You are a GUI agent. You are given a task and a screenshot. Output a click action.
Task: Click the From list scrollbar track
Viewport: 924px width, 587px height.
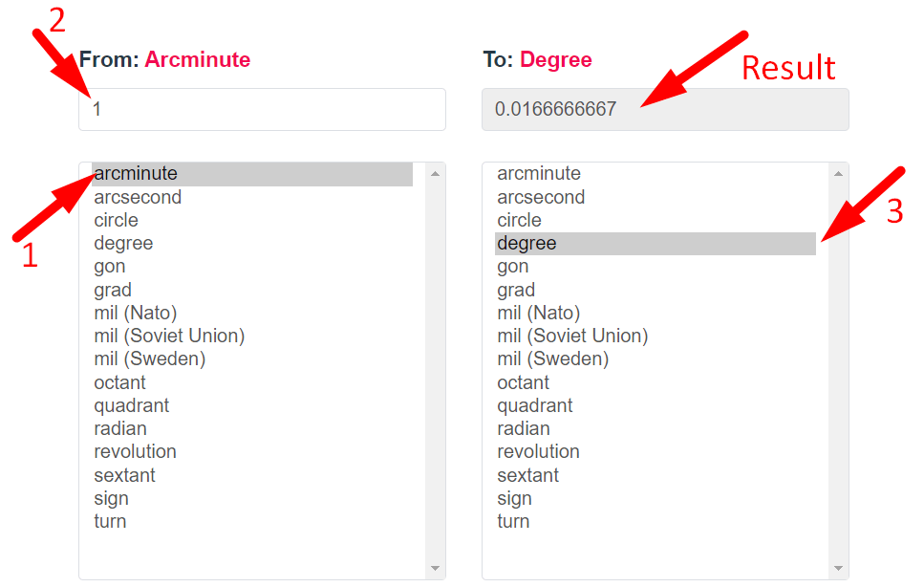[435, 371]
